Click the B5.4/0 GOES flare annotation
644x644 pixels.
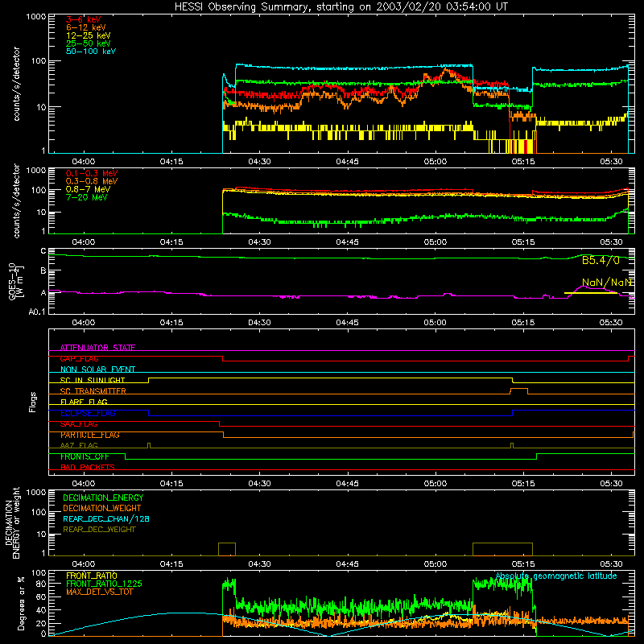click(601, 260)
